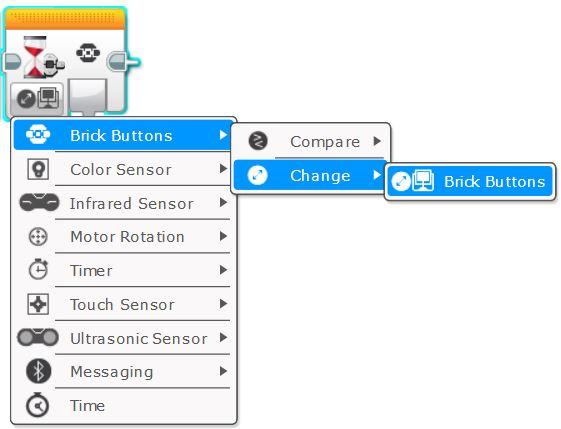Viewport: 561px width, 429px height.
Task: Click the Ultrasonic Sensor icon
Action: coord(38,337)
